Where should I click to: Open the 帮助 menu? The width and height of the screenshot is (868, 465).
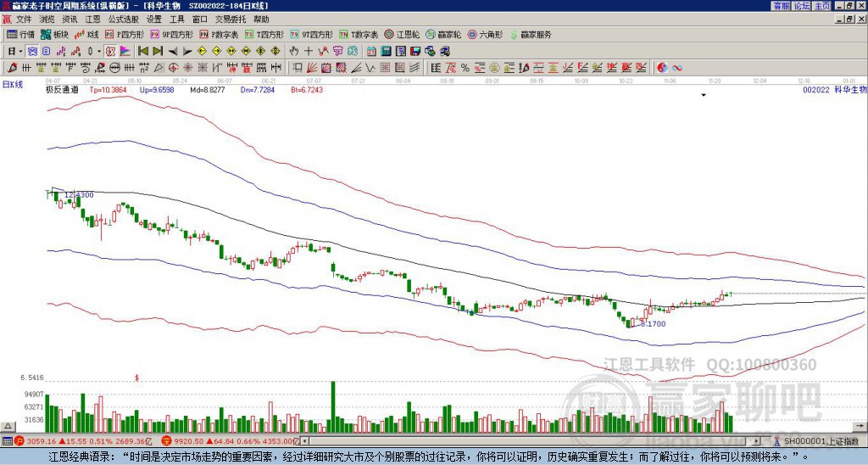[x=261, y=20]
